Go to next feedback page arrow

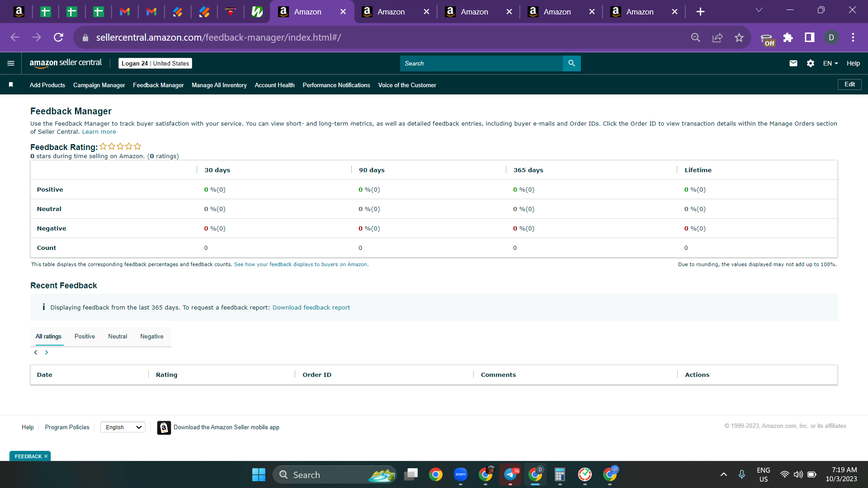[x=47, y=352]
